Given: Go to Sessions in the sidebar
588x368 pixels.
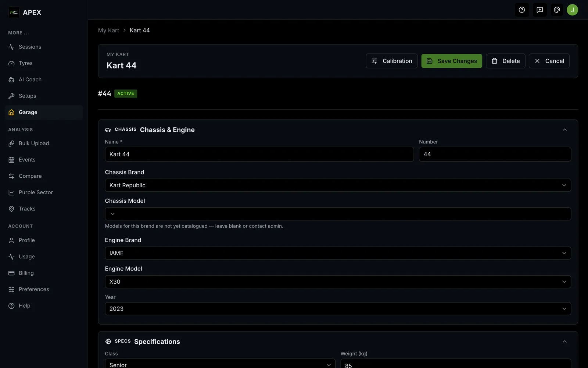Looking at the screenshot, I should (x=44, y=47).
